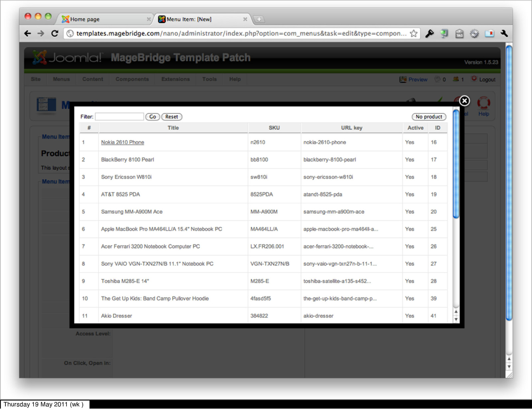This screenshot has width=532, height=410.
Task: Open the Help menu
Action: [235, 79]
